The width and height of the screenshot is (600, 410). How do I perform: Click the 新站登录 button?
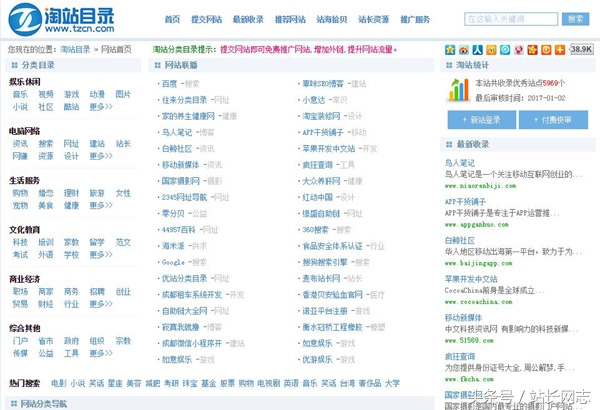pos(482,120)
